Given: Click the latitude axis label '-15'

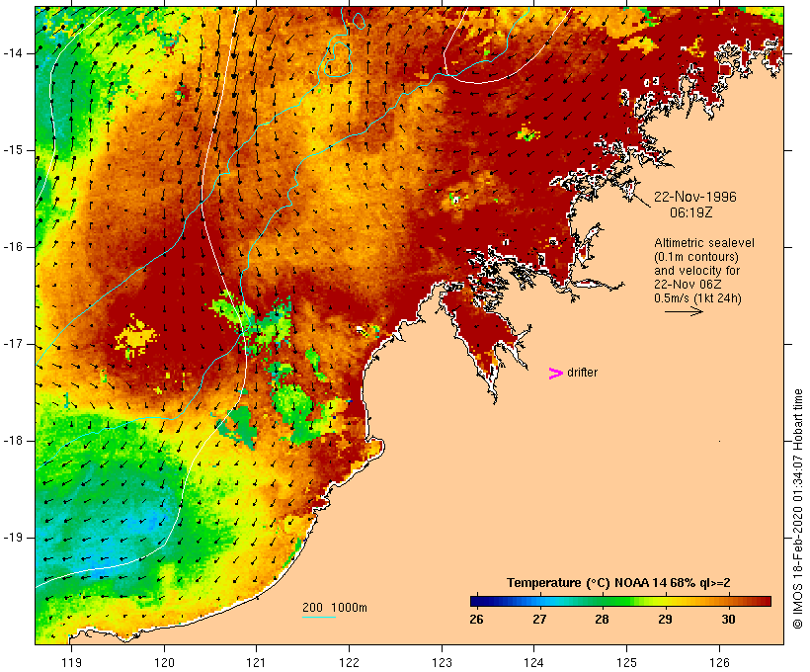Looking at the screenshot, I should click(12, 150).
